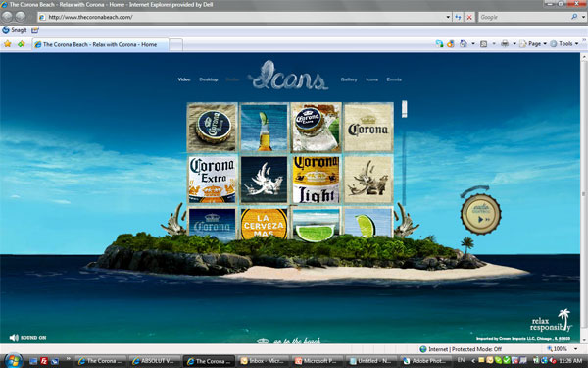Select the blue Corona crown logo thumbnail

pyautogui.click(x=213, y=223)
